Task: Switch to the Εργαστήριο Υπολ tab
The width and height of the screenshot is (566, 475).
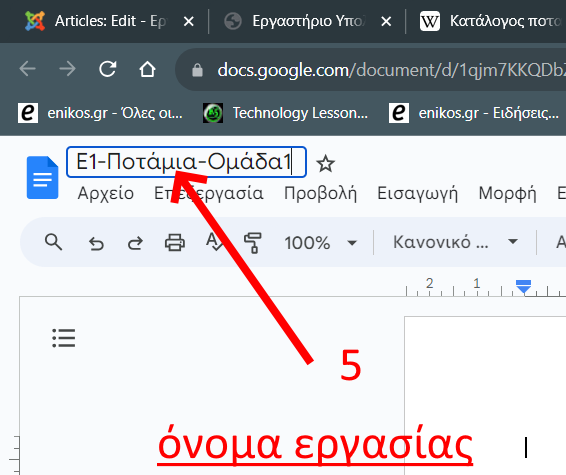Action: click(x=294, y=21)
